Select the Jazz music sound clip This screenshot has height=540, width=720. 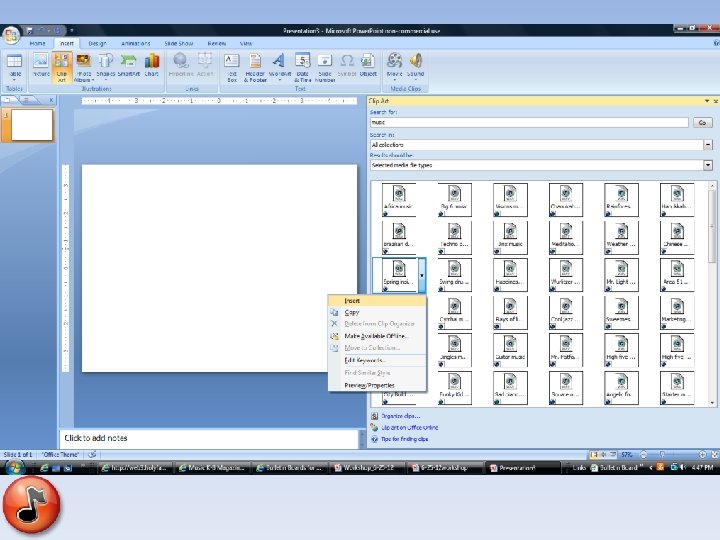(x=510, y=237)
